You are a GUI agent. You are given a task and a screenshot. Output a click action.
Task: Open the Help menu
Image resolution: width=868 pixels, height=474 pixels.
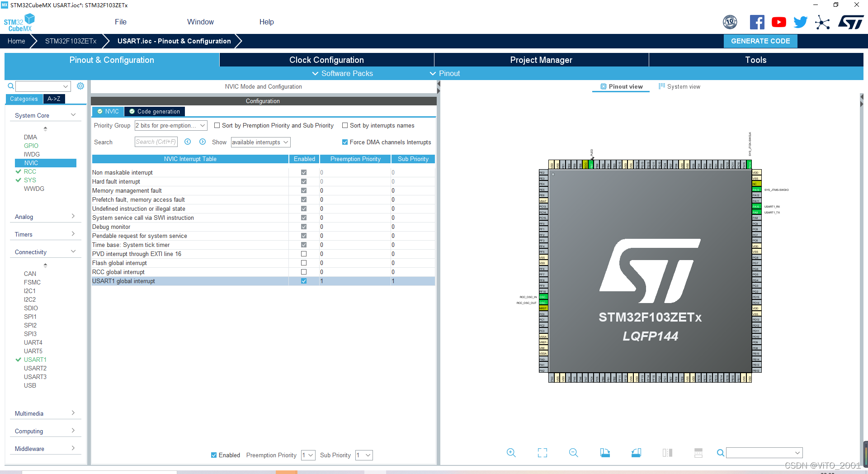tap(266, 22)
